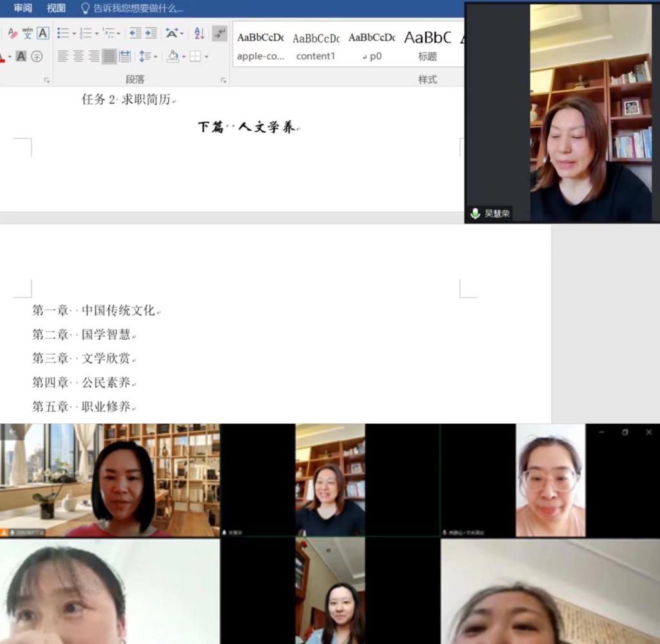660x644 pixels.
Task: Click the line spacing icon
Action: tap(144, 56)
